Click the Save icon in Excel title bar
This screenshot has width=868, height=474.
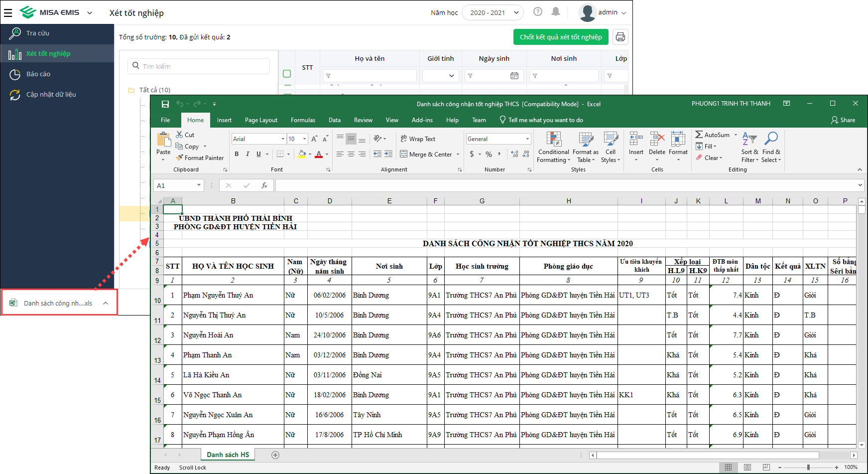[x=165, y=104]
